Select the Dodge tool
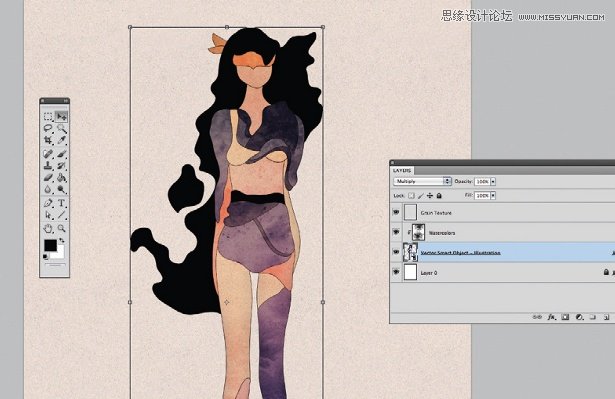This screenshot has width=615, height=399. pyautogui.click(x=61, y=189)
